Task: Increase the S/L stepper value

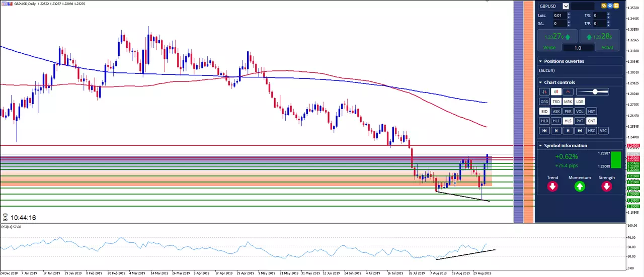Action: point(569,22)
